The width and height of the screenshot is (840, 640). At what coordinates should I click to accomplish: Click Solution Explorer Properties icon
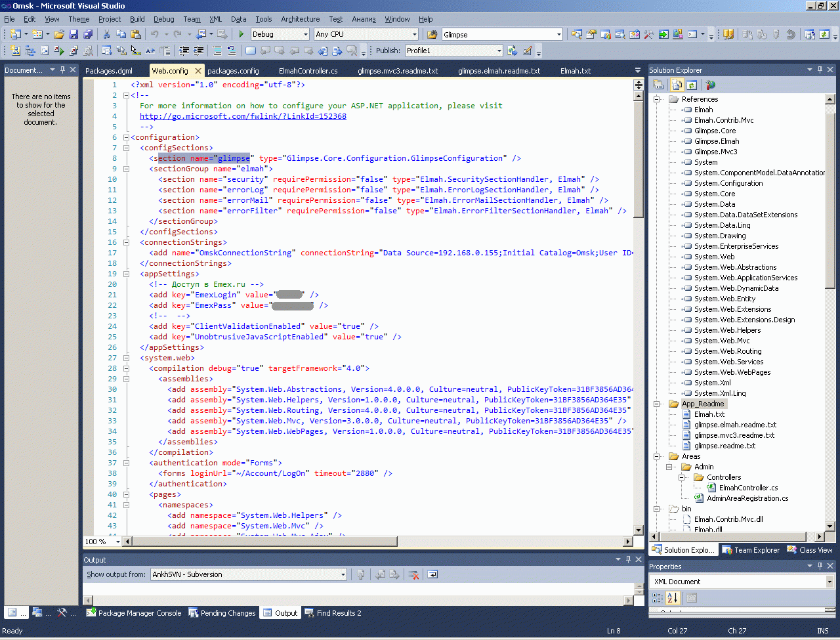[x=658, y=85]
